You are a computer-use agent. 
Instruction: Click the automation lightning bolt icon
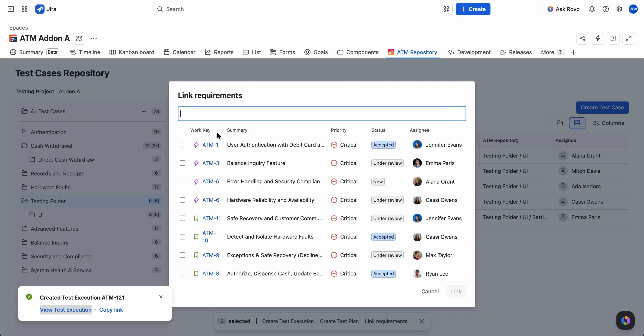[x=598, y=38]
